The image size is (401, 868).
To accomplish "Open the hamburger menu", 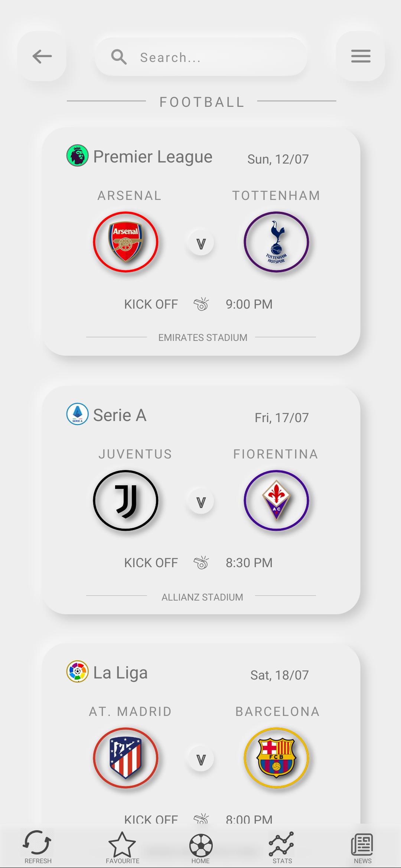I will pos(359,56).
